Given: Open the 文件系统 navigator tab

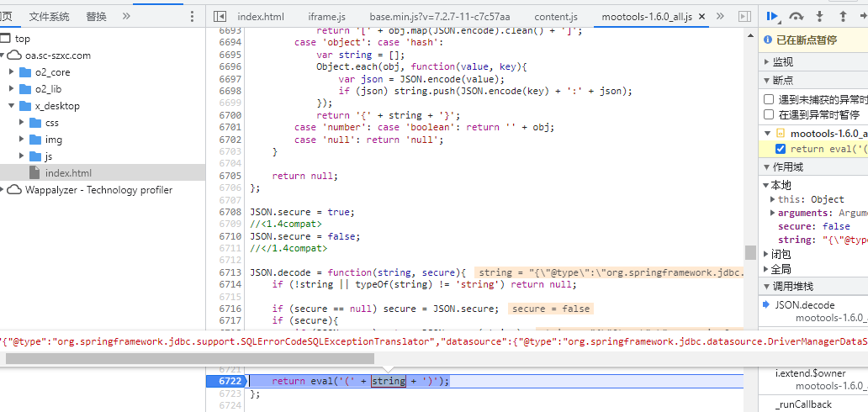Looking at the screenshot, I should (49, 16).
